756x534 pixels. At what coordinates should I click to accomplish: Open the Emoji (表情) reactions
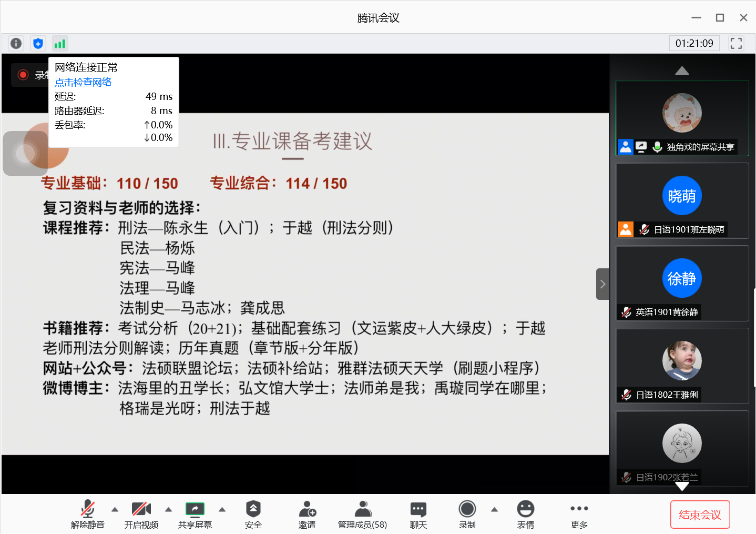coord(525,514)
